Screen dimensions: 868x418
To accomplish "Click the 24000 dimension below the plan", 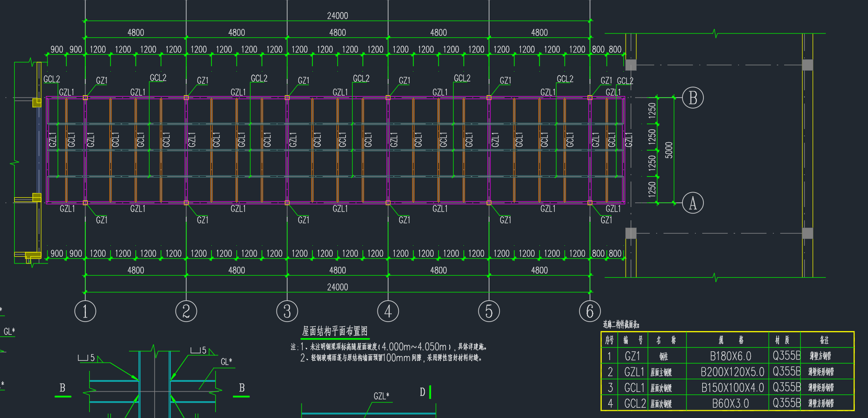I will pos(337,287).
